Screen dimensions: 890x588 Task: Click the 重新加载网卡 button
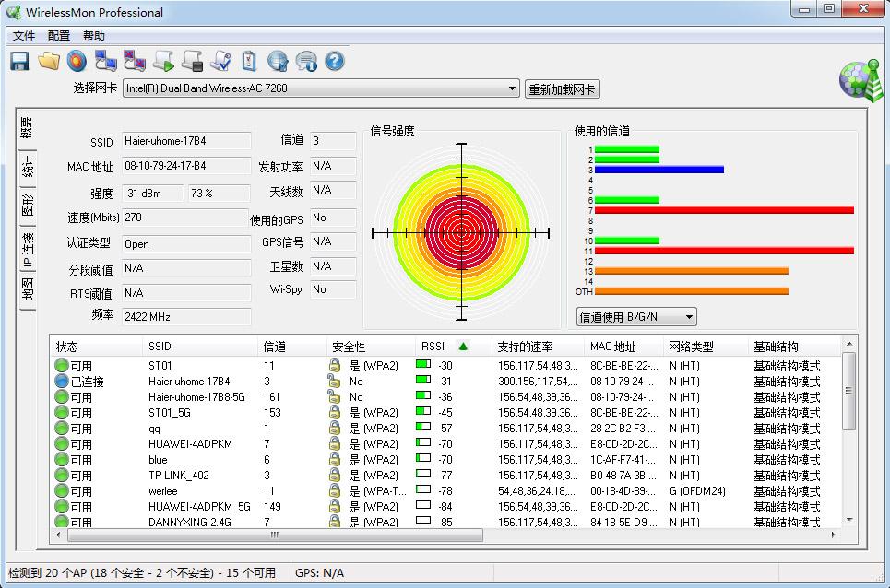(562, 89)
